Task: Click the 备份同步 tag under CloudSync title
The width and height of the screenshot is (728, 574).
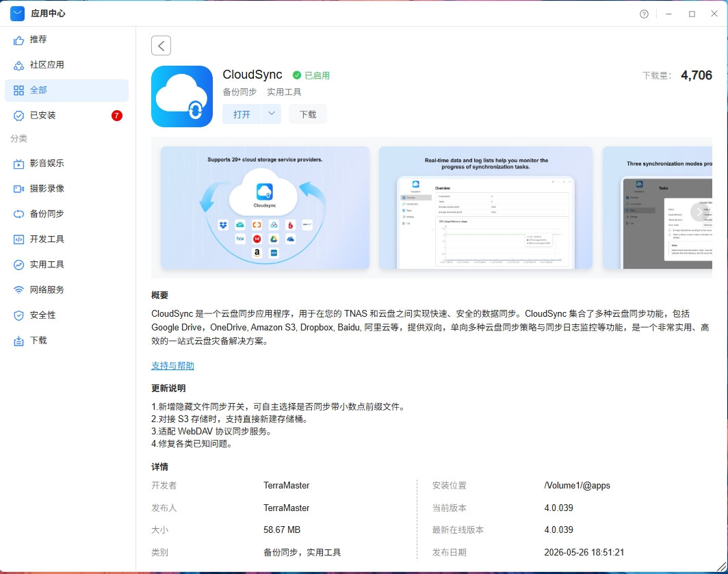Action: click(239, 92)
